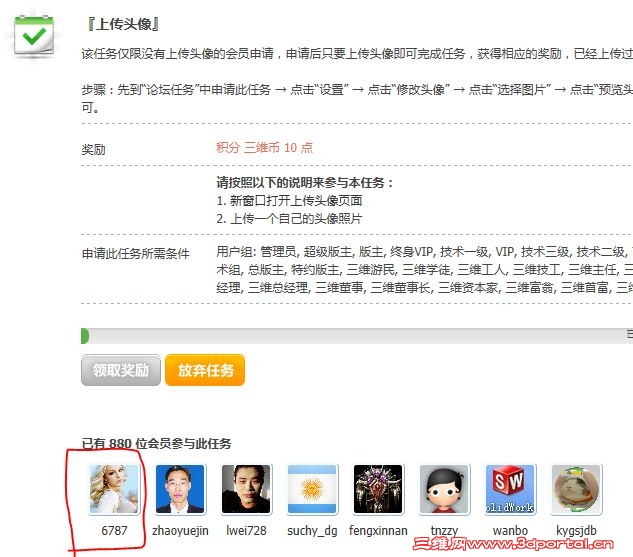Open the suchy_dg username link
Viewport: 633px width, 557px height.
tap(312, 531)
